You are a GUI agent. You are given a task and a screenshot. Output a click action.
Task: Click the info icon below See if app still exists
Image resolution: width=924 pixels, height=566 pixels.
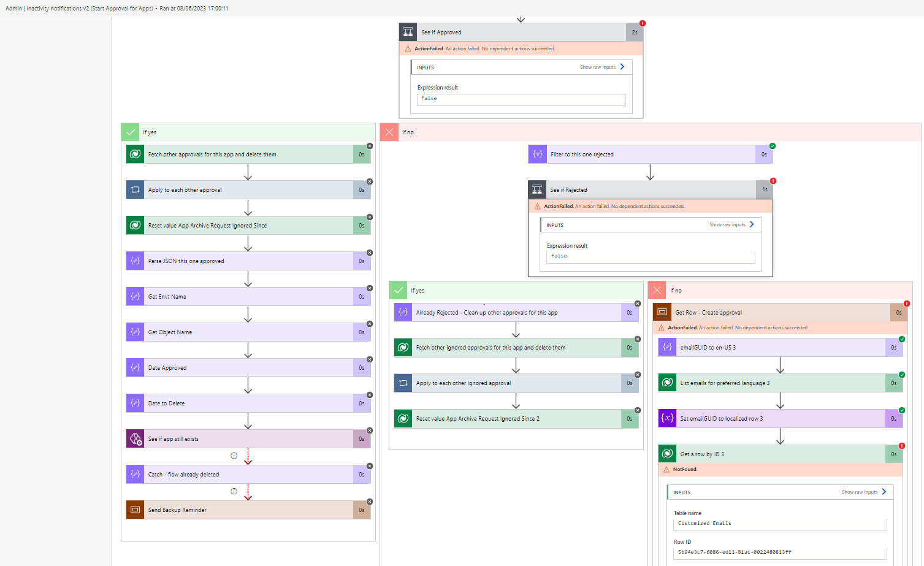coord(234,456)
